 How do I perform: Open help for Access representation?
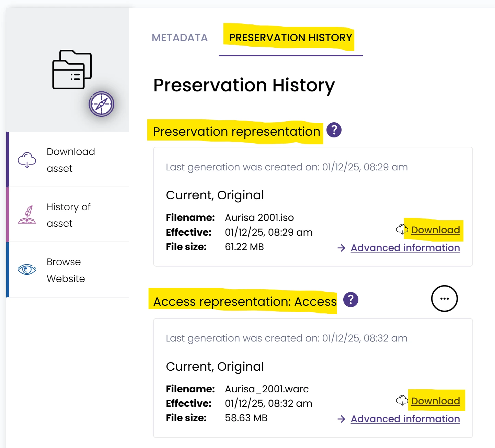click(350, 300)
